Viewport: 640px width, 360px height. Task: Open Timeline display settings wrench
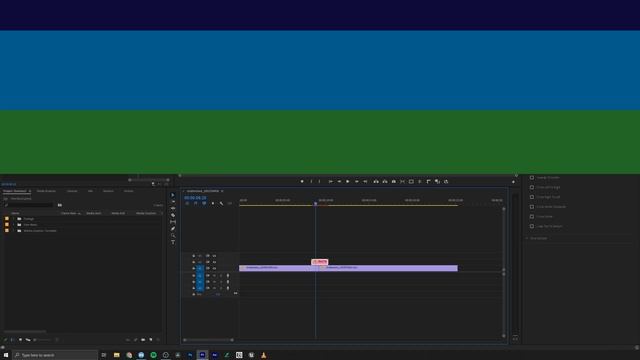[x=221, y=203]
